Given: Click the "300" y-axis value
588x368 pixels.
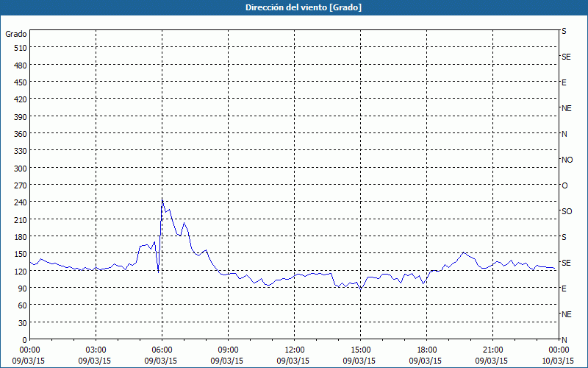Looking at the screenshot, I should click(21, 169).
